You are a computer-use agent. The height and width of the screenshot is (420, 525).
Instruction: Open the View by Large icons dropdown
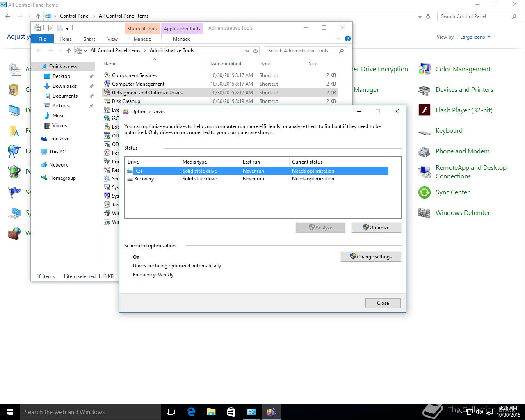475,37
